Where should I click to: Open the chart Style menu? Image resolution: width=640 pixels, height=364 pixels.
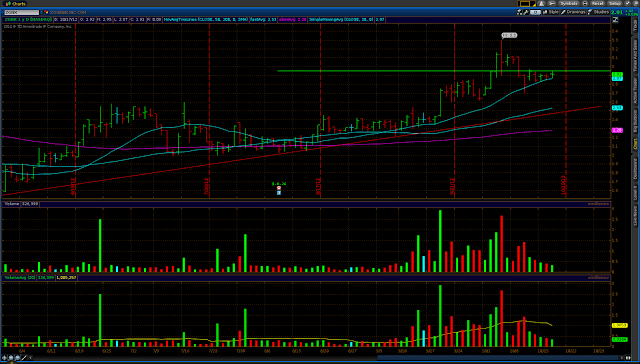550,12
